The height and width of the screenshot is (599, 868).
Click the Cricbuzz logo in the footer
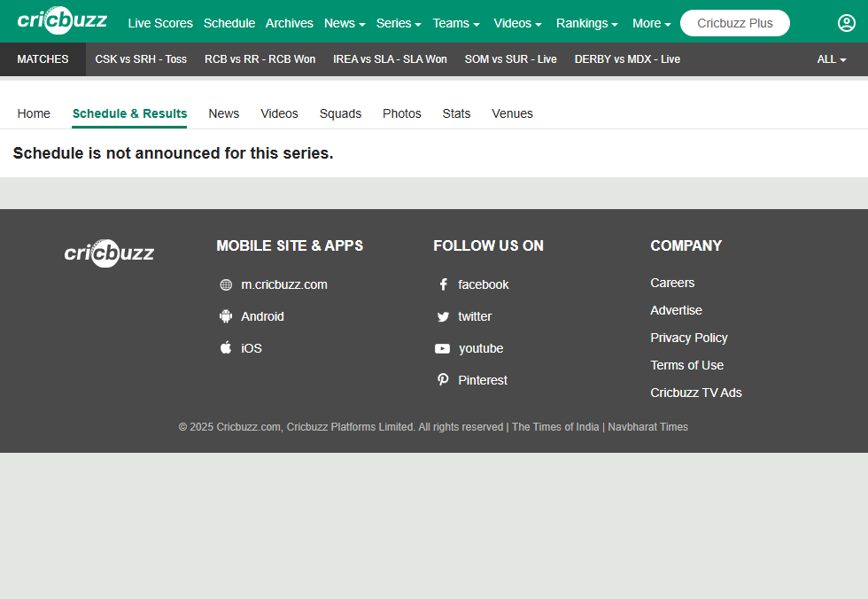109,253
